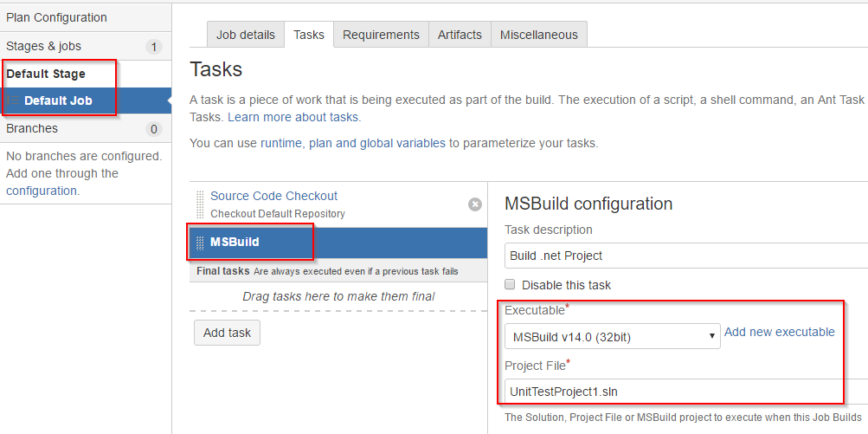Screen dimensions: 868x434
Task: Click the branches configuration link
Action: click(42, 191)
